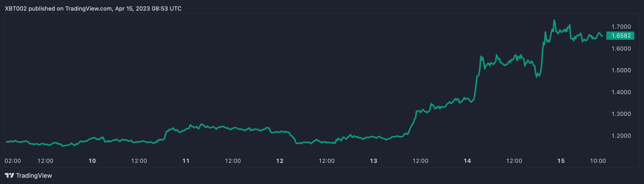Viewport: 644px width, 184px height.
Task: Click the 1.2000 price axis label
Action: [x=621, y=136]
